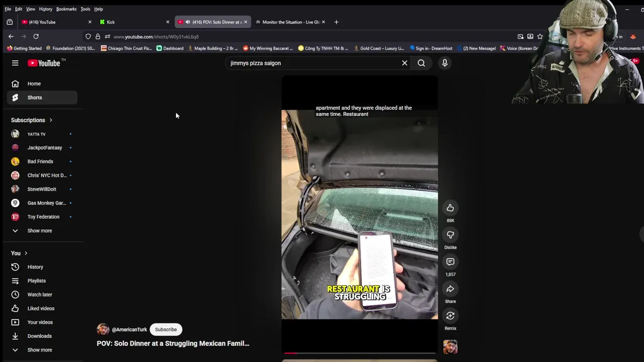Open Bad Friends channel
644x362 pixels.
pyautogui.click(x=42, y=161)
